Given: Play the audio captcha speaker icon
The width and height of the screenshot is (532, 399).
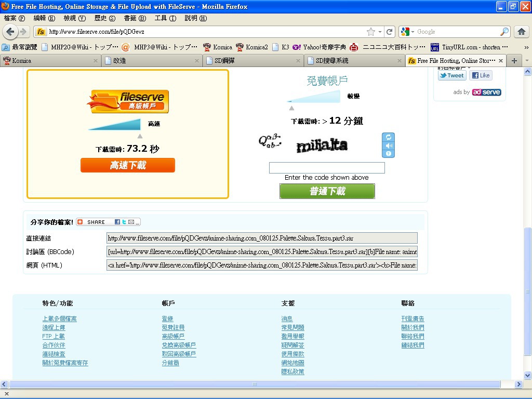Looking at the screenshot, I should (x=389, y=145).
